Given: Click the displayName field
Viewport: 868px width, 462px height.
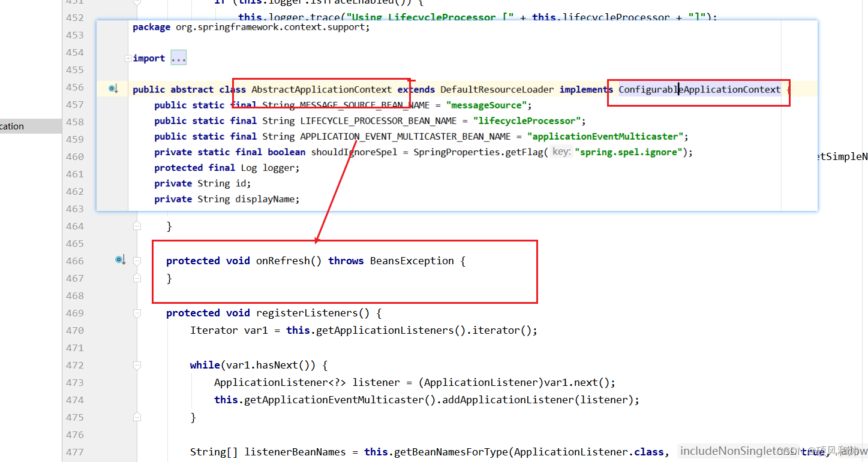Looking at the screenshot, I should (264, 199).
